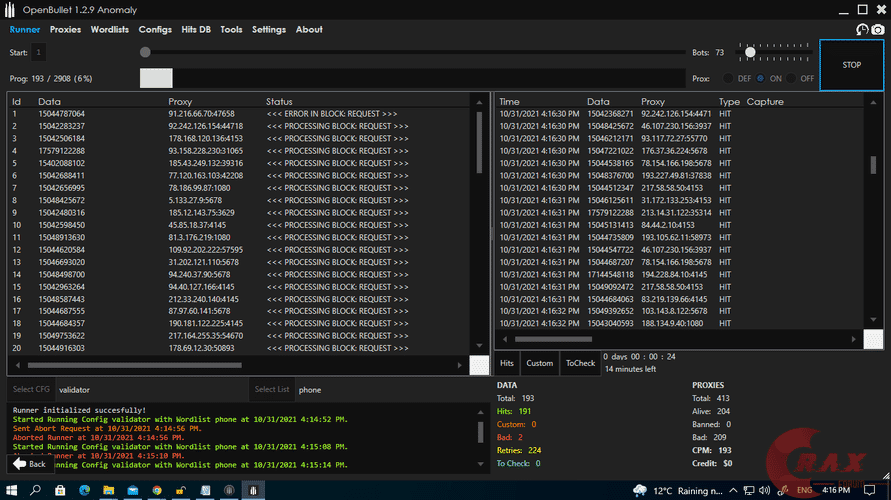The height and width of the screenshot is (500, 891).
Task: Click the Start index input field
Action: (38, 52)
